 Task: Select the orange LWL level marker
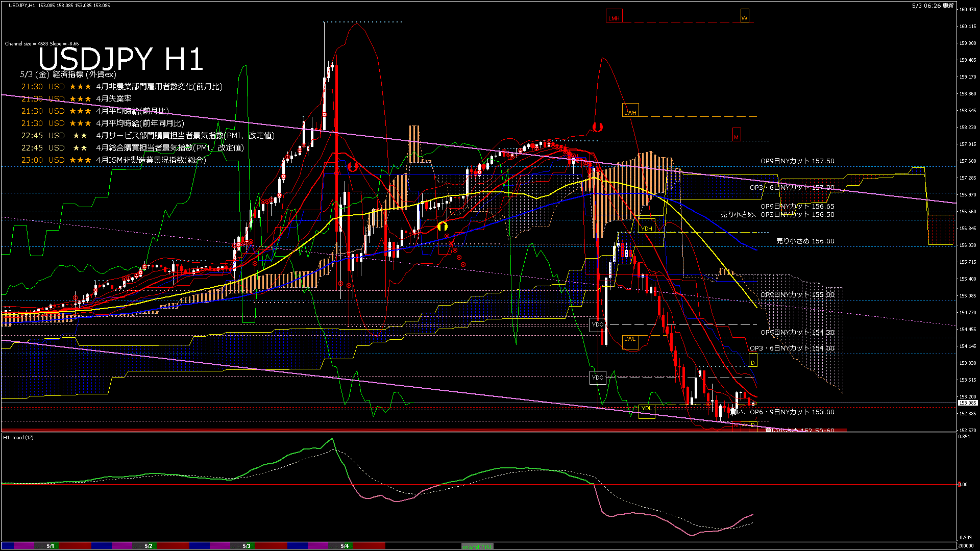(630, 342)
